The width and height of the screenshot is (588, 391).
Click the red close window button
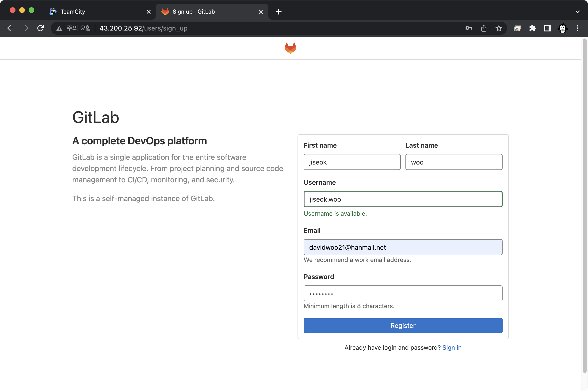(13, 10)
